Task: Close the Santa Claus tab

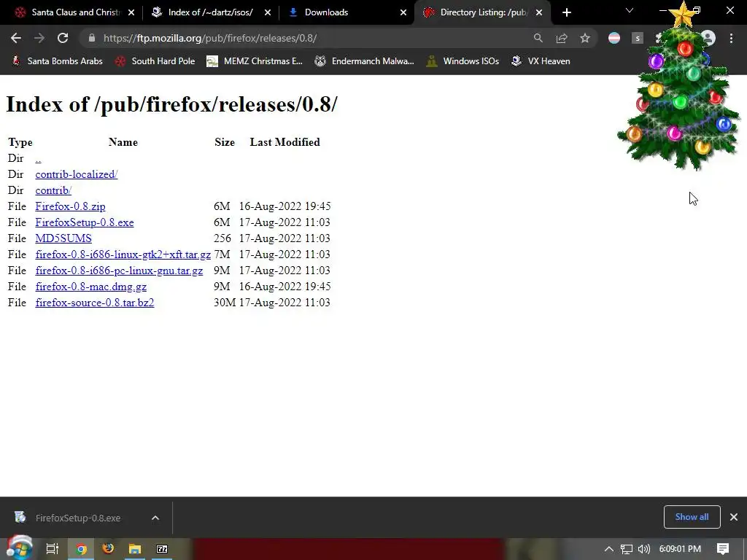Action: tap(131, 12)
